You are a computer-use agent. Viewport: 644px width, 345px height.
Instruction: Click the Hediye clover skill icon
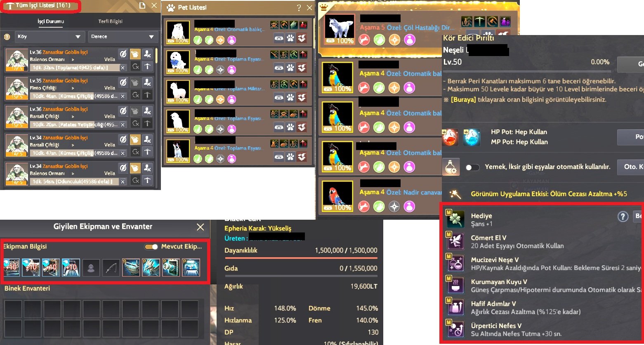point(456,220)
